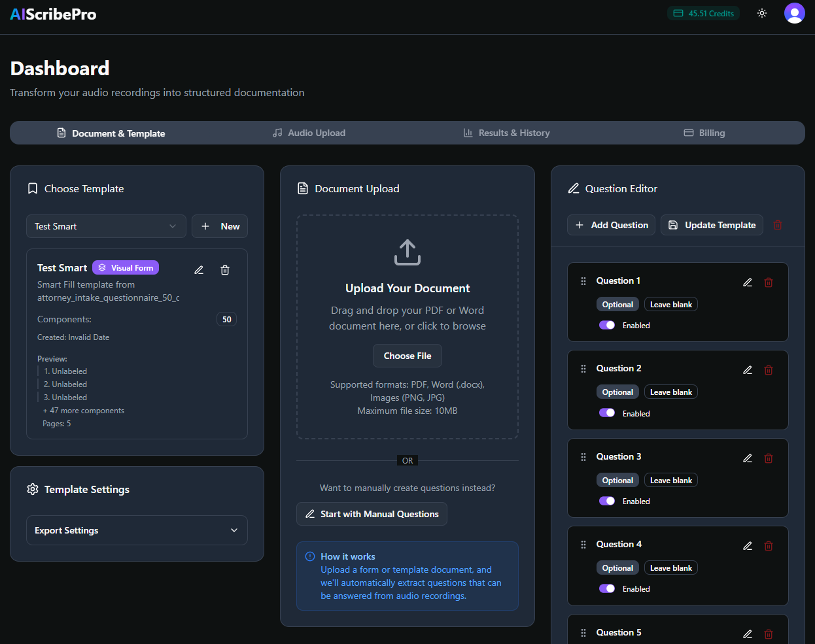
Task: Click the Question Editor pencil icon
Action: 574,188
